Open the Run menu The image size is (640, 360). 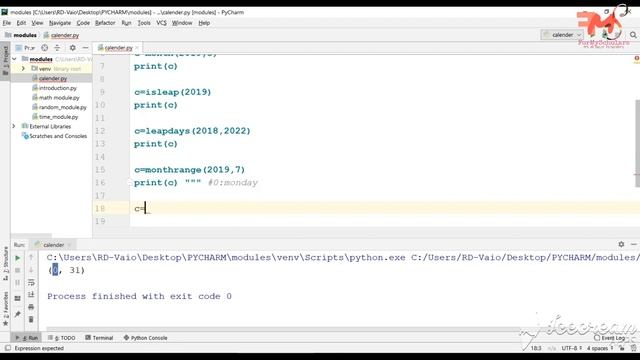pyautogui.click(x=126, y=23)
